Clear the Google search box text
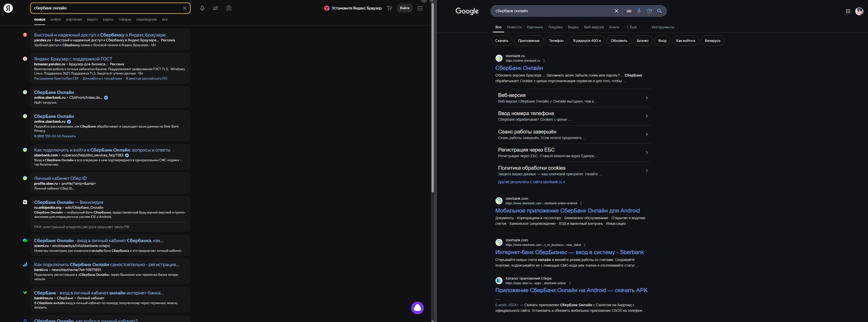The image size is (868, 322). [x=616, y=11]
